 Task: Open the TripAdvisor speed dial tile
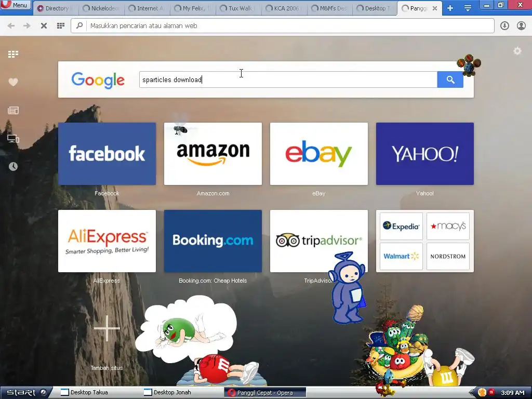(318, 241)
